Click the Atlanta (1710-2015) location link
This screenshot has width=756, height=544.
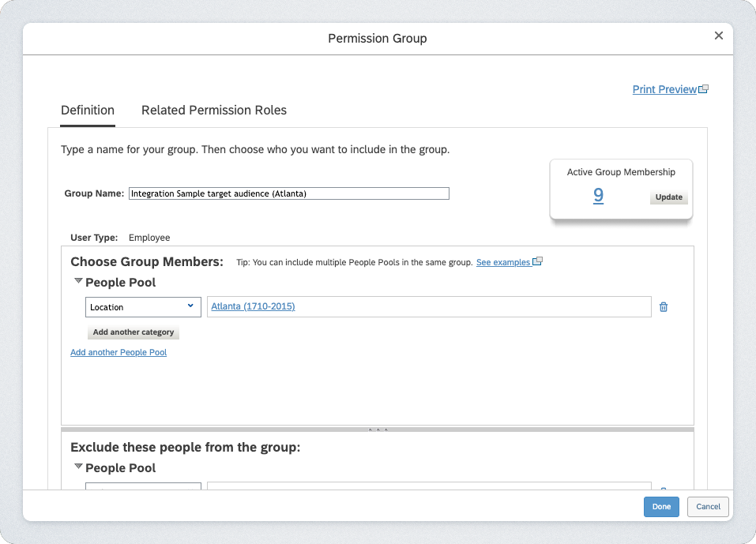pyautogui.click(x=253, y=306)
